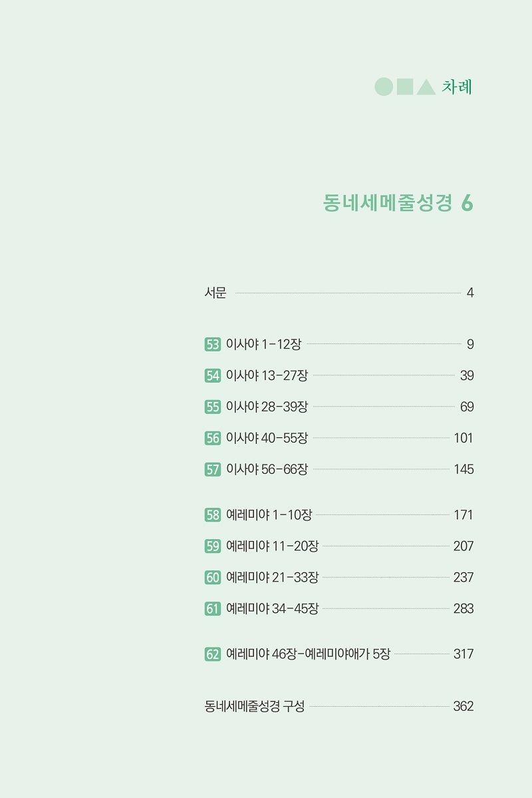
Task: Select 예레미야 34-45장 entry
Action: pyautogui.click(x=339, y=609)
